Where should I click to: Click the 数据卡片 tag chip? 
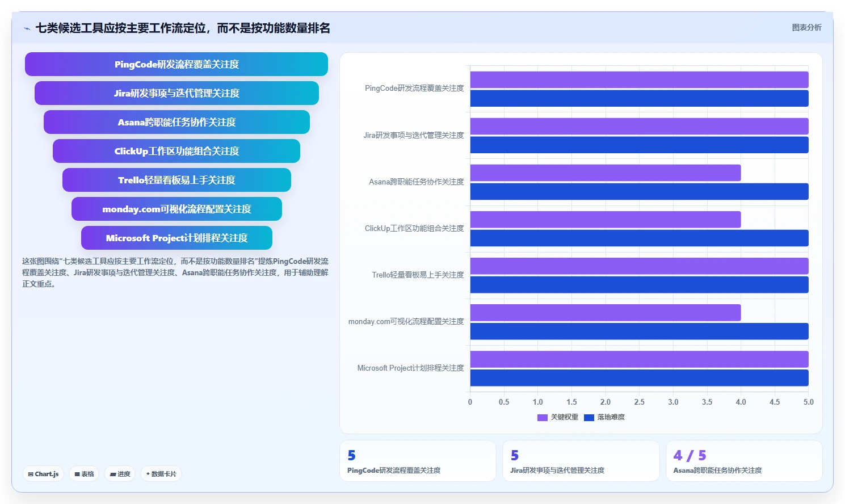[x=161, y=474]
